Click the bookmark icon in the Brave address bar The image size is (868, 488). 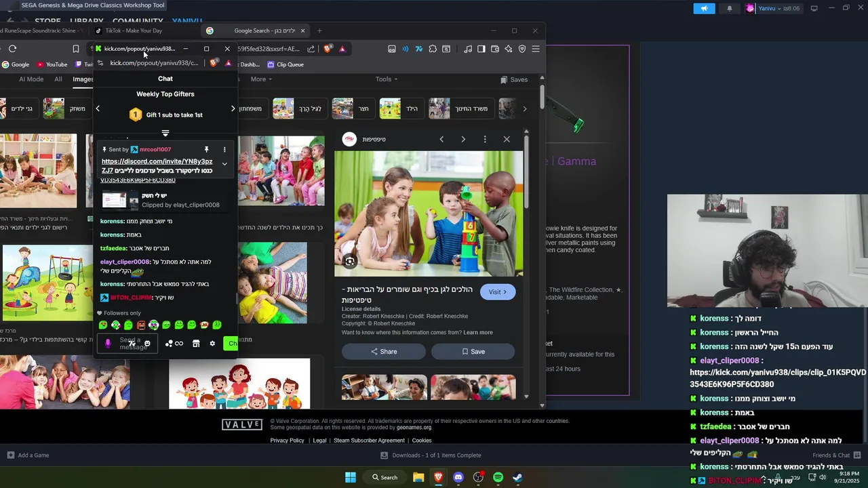(75, 49)
